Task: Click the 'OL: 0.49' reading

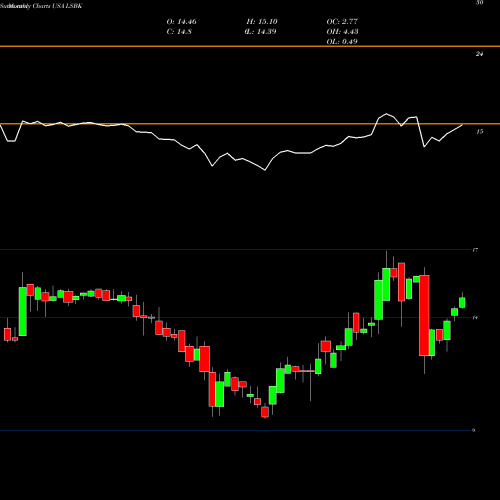Action: pyautogui.click(x=342, y=42)
